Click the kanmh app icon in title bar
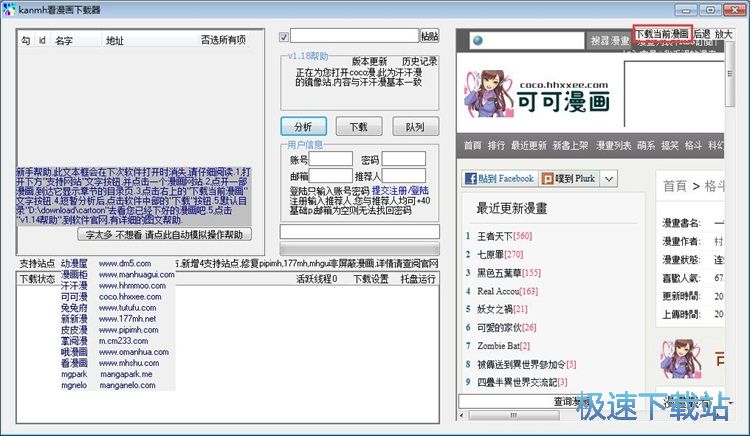This screenshot has width=750, height=436. pos(9,9)
